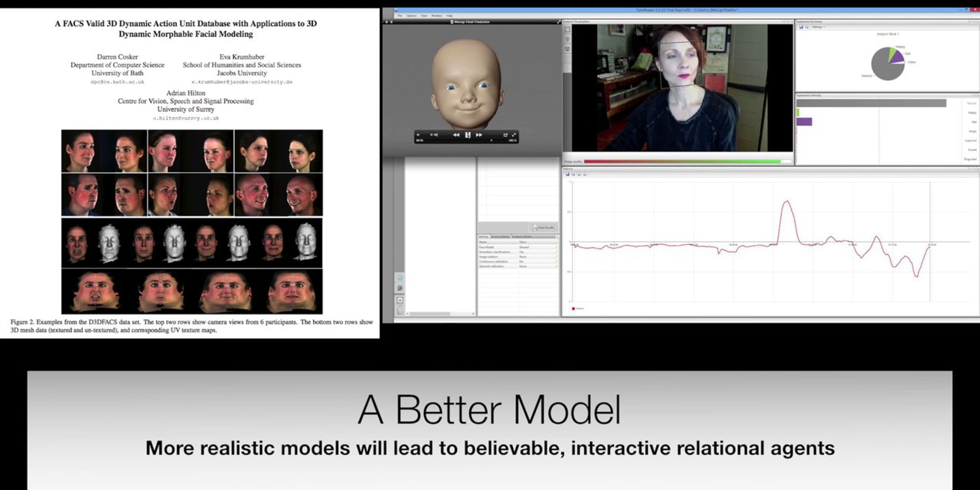
Task: Fast-forward the avatar video
Action: coord(479,135)
